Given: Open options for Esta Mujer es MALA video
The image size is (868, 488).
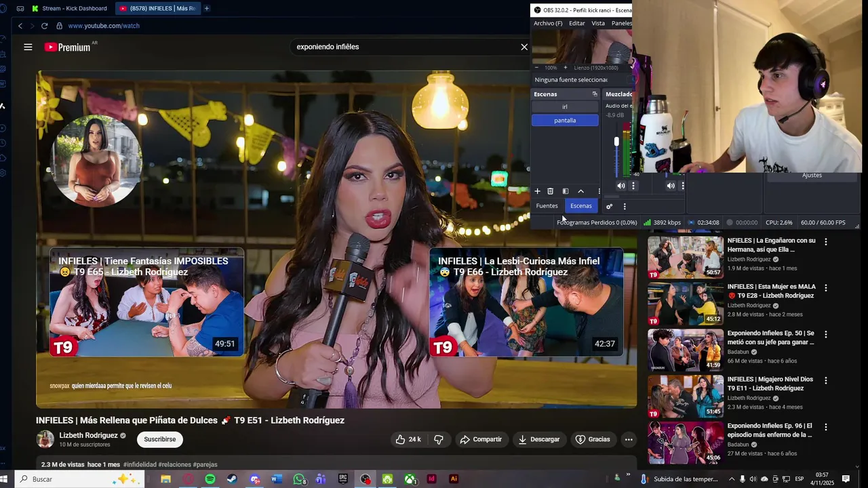Looking at the screenshot, I should click(825, 287).
